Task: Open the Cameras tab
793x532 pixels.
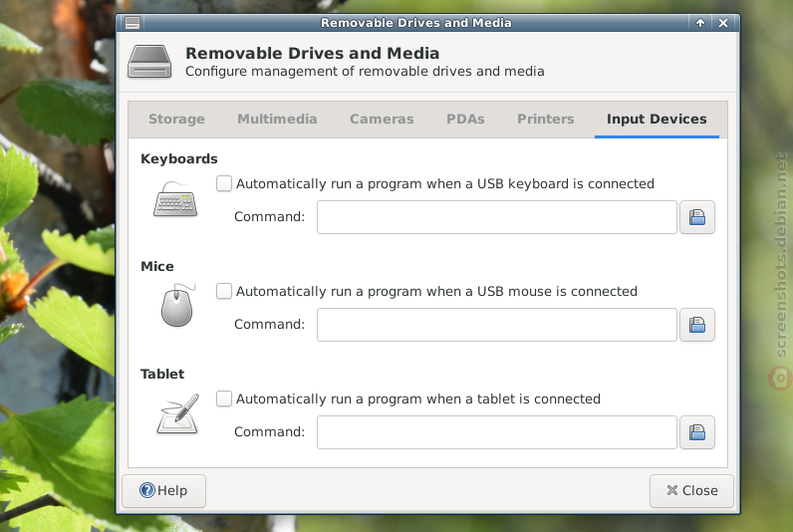Action: tap(382, 120)
